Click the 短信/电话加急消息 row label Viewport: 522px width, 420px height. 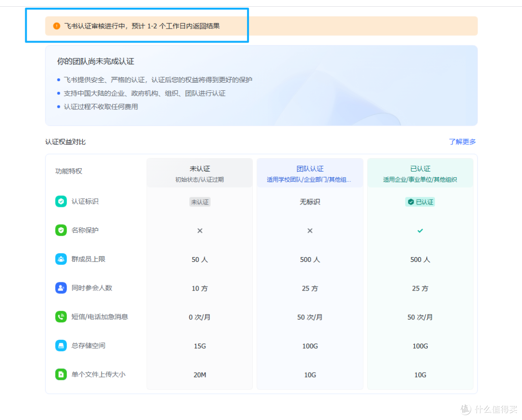[x=100, y=317]
